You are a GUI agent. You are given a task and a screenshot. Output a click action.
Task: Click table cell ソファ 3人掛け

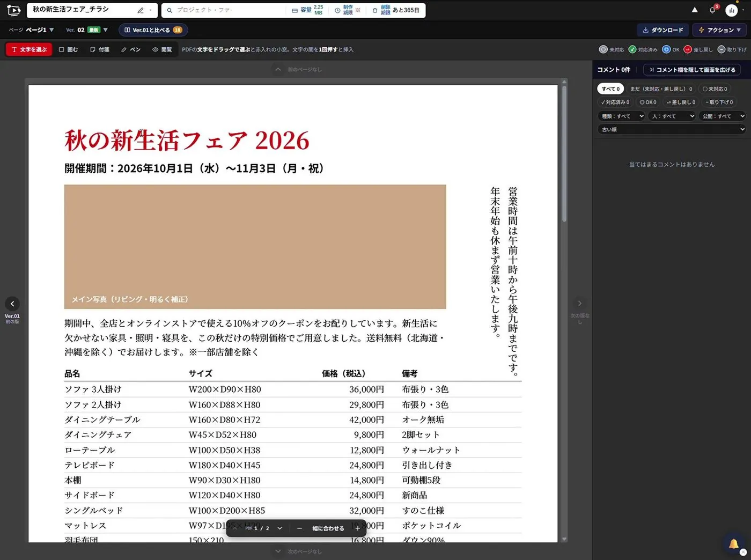(x=93, y=389)
